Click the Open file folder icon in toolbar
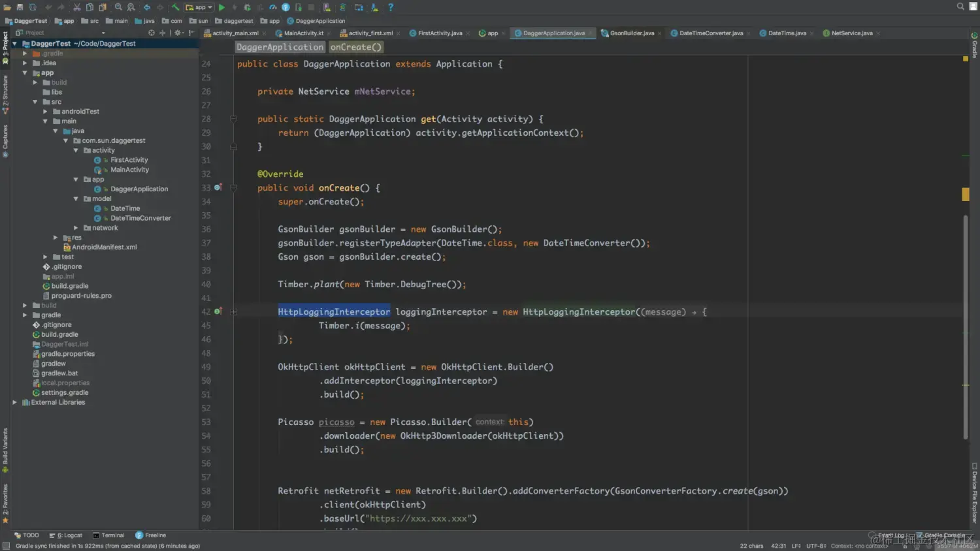 click(x=7, y=7)
